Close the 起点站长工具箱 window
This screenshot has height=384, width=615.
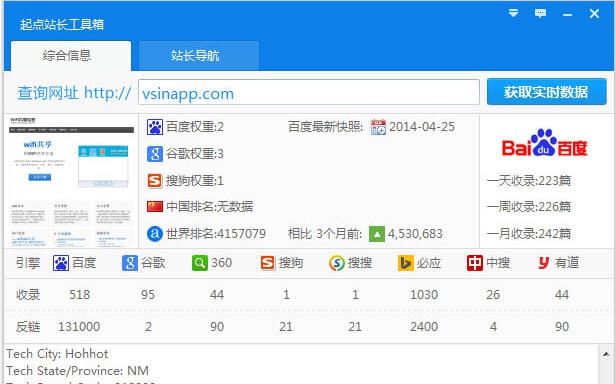click(594, 14)
